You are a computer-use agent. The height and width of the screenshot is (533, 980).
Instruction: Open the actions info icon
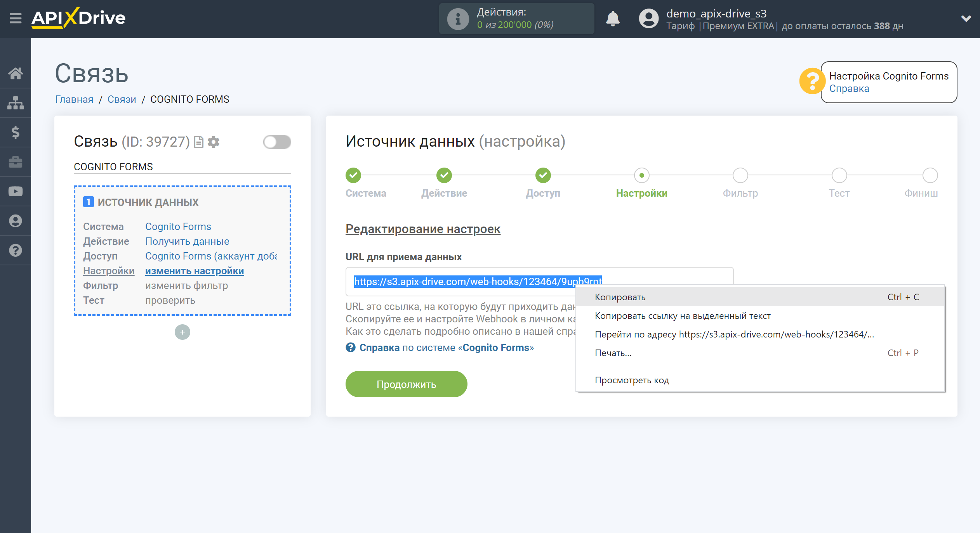[458, 19]
